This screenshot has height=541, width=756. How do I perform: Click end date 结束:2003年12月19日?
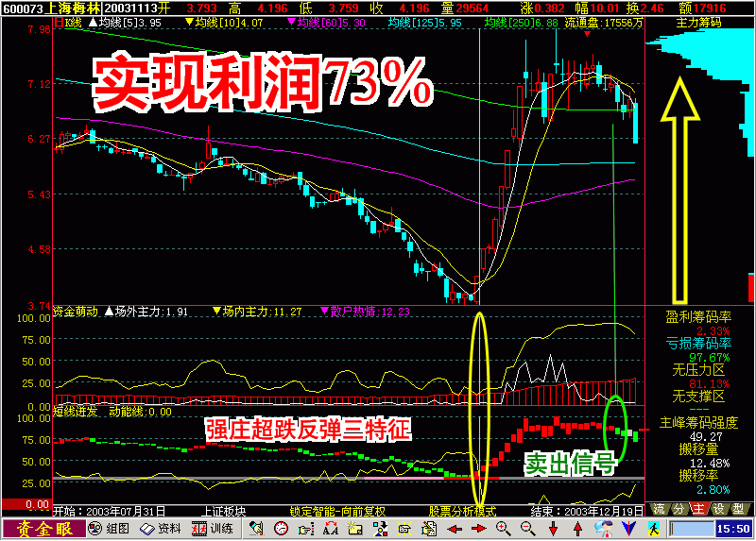(587, 511)
